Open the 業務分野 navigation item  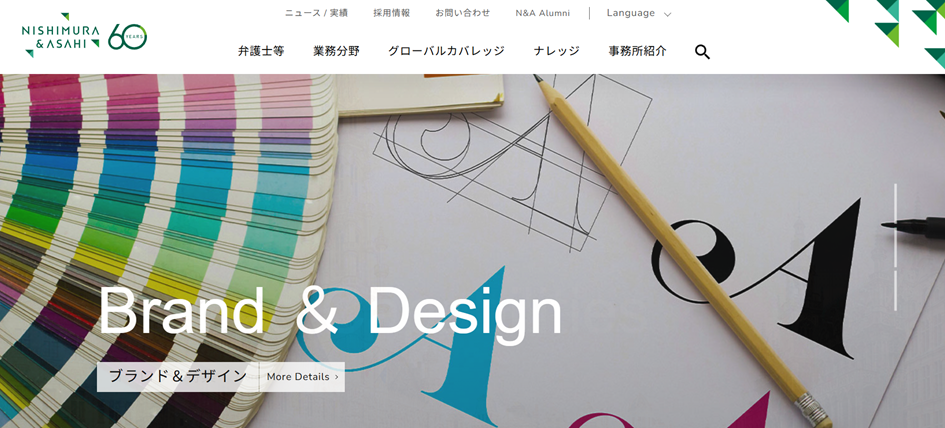tap(336, 51)
